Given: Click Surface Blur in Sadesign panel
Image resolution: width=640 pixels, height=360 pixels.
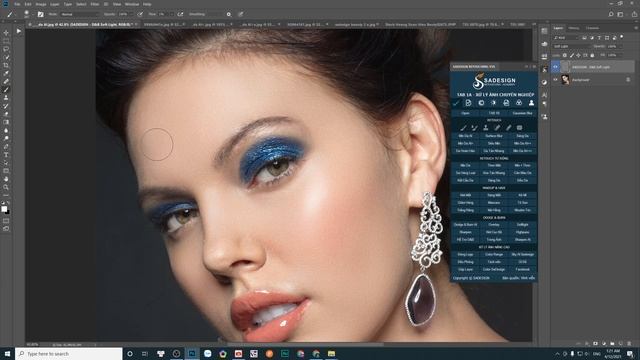Looking at the screenshot, I should coord(494,136).
